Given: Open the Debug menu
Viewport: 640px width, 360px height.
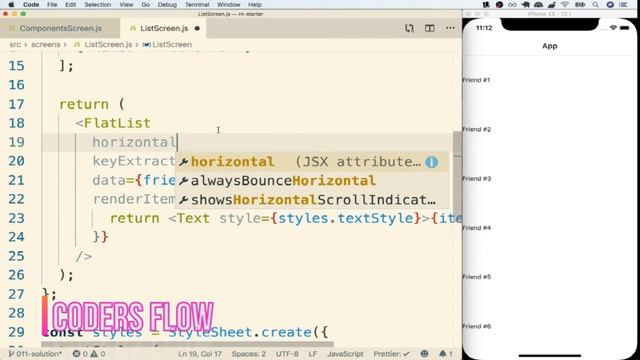Looking at the screenshot, I should click(167, 4).
